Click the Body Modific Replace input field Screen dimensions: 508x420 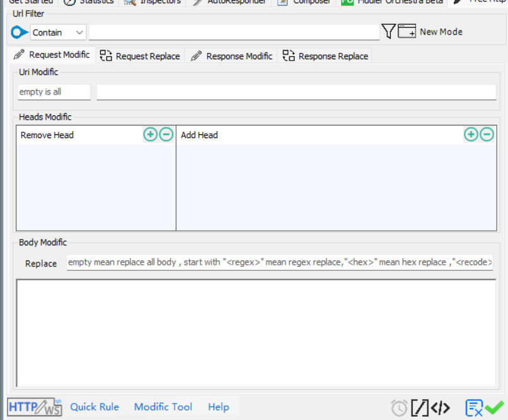click(280, 262)
